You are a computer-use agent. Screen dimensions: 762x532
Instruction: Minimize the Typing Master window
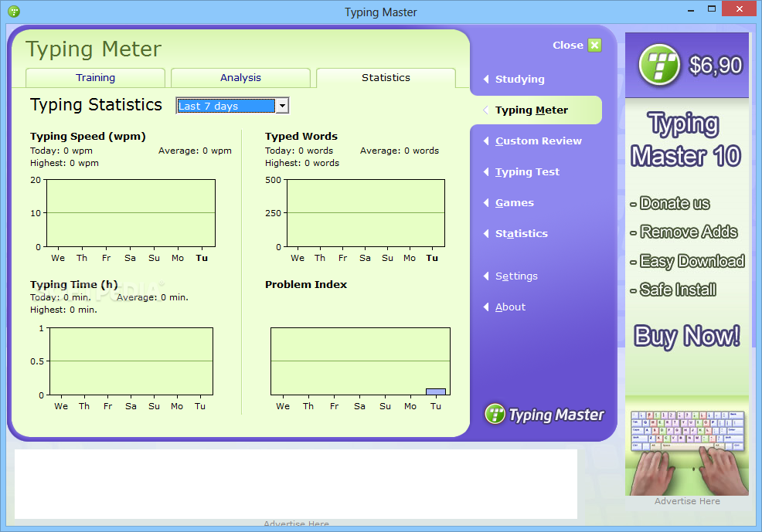(x=691, y=9)
